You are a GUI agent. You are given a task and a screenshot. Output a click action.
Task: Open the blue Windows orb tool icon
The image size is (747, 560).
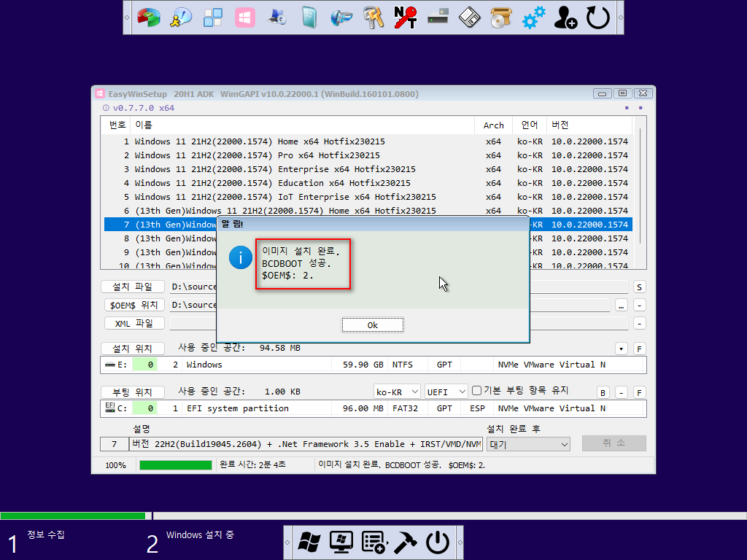pyautogui.click(x=341, y=17)
